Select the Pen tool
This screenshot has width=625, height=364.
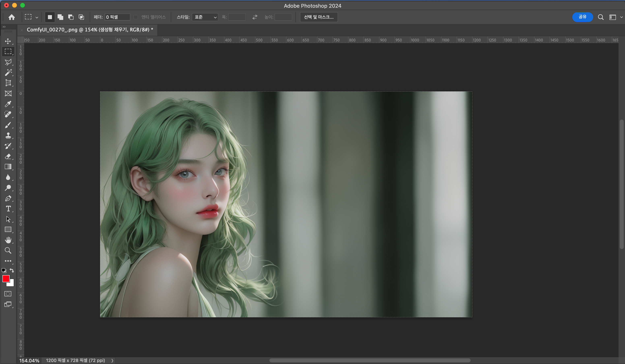coord(8,198)
